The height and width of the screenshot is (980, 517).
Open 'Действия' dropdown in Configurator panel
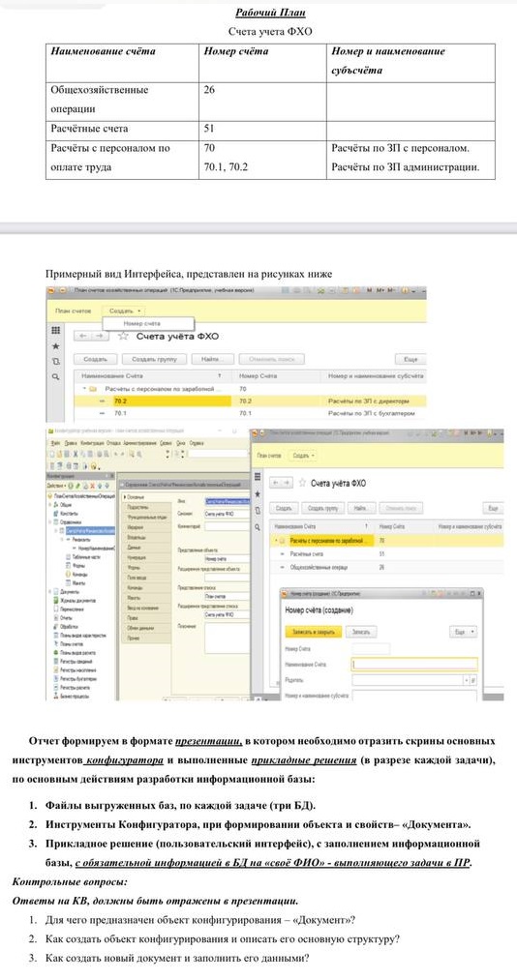55,486
